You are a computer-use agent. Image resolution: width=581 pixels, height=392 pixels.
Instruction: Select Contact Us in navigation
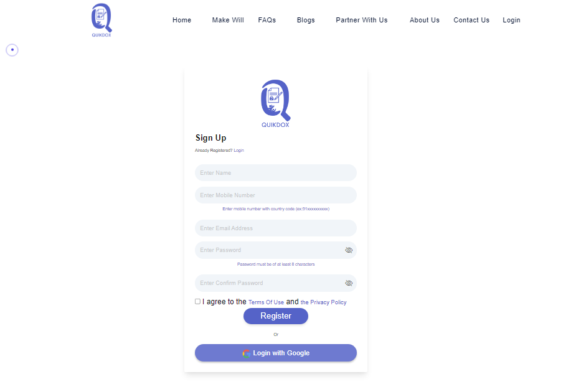pos(471,20)
